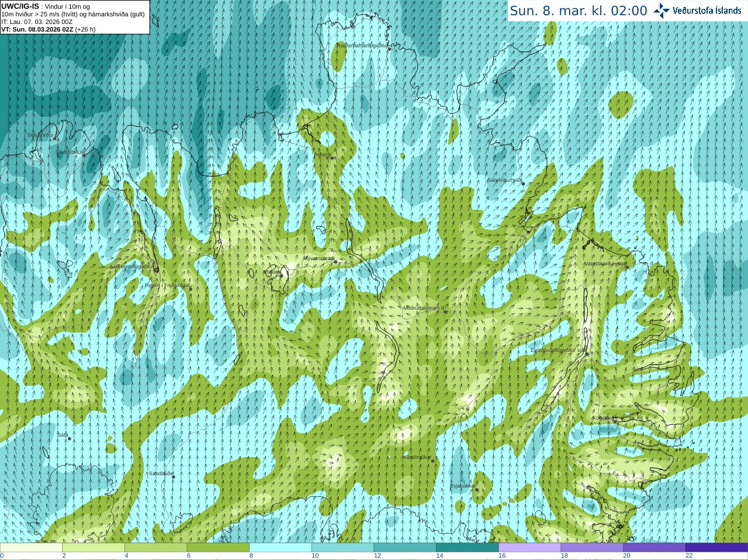748x560 pixels.
Task: Click the date text 'Sun. 8. mar. kl. 02:00'
Action: coord(579,11)
